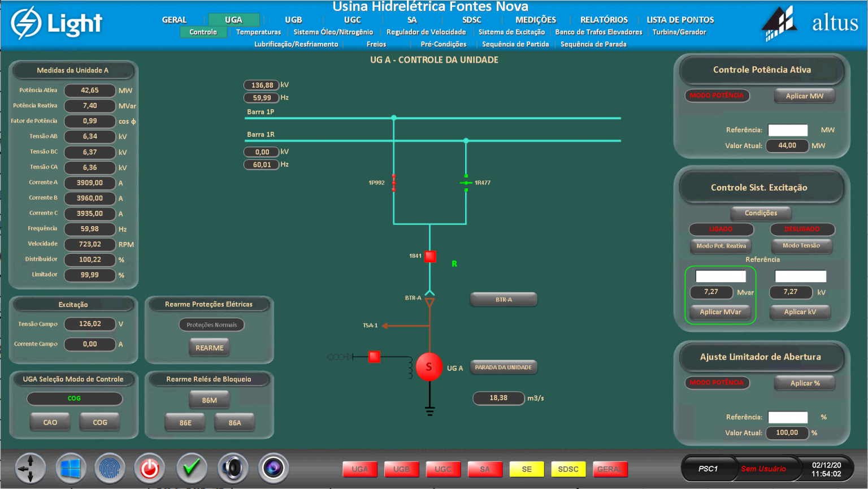Image resolution: width=868 pixels, height=489 pixels.
Task: Click the Windows logo icon
Action: tap(70, 468)
